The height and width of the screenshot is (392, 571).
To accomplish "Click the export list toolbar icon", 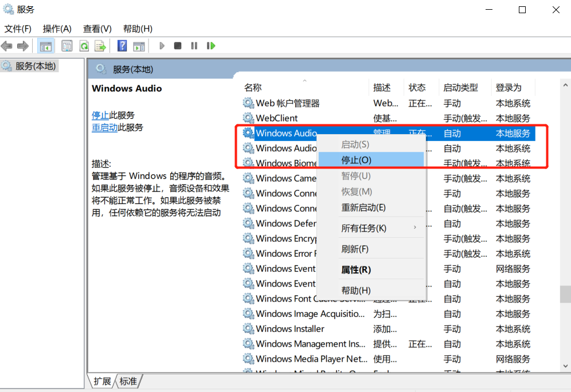I will (100, 46).
